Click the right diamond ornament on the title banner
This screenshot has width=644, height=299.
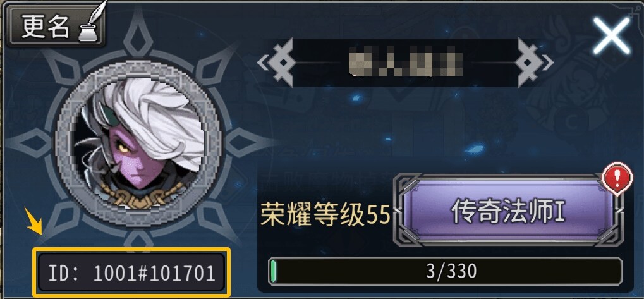(530, 63)
